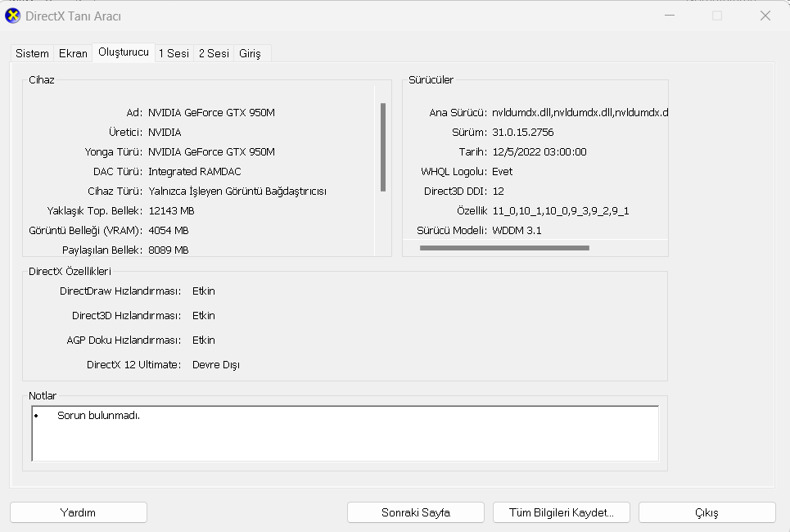The image size is (790, 532).
Task: Click inside the Notlar text box
Action: pos(345,433)
